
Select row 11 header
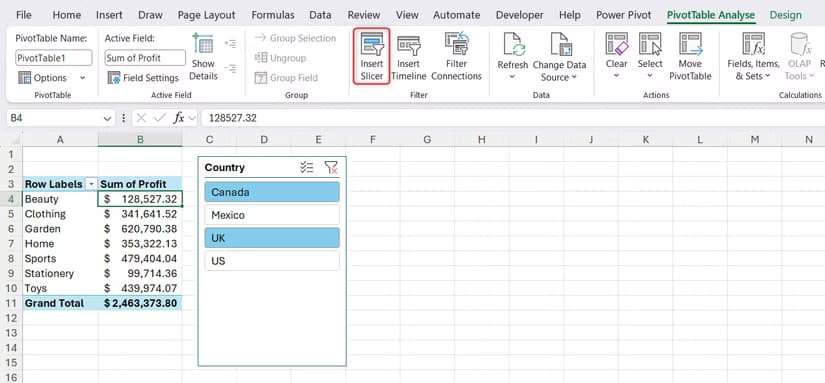(x=12, y=304)
